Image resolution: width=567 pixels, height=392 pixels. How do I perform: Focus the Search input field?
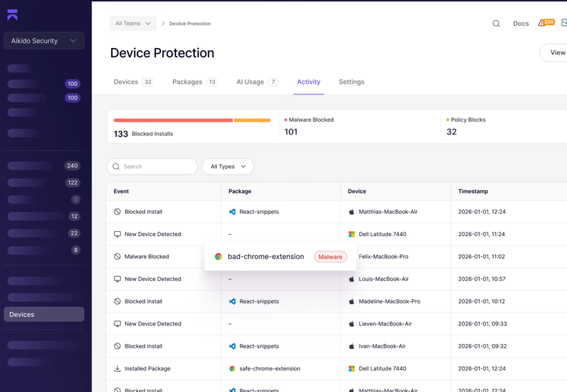152,167
